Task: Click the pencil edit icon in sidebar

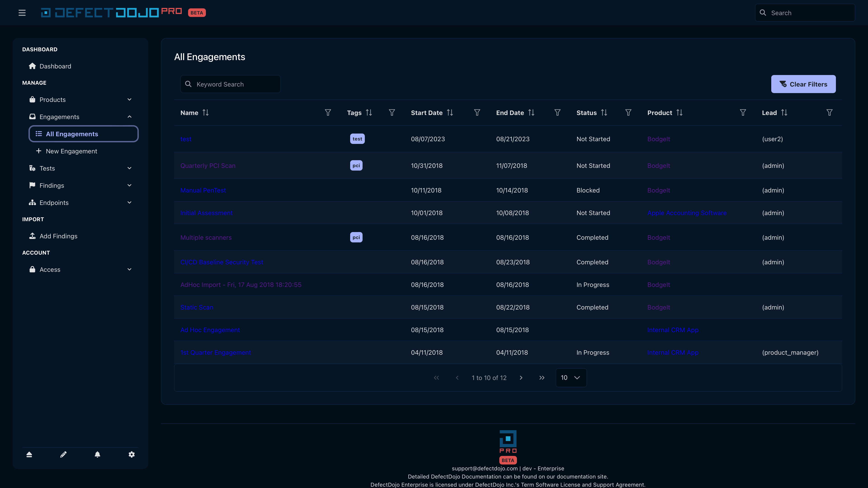Action: click(x=63, y=454)
